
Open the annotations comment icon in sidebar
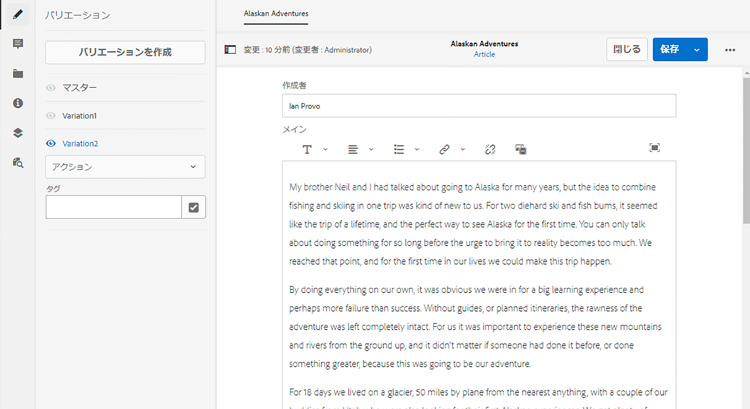[18, 44]
